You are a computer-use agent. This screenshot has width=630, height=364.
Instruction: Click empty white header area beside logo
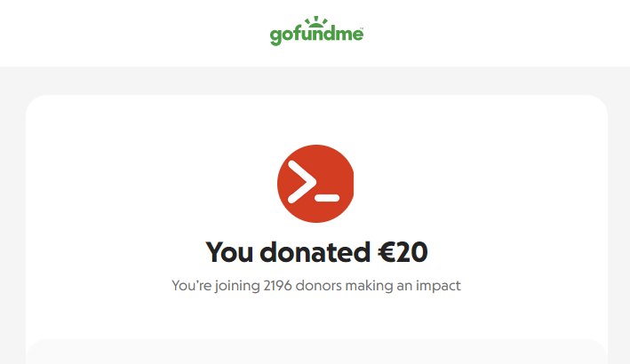click(x=482, y=32)
